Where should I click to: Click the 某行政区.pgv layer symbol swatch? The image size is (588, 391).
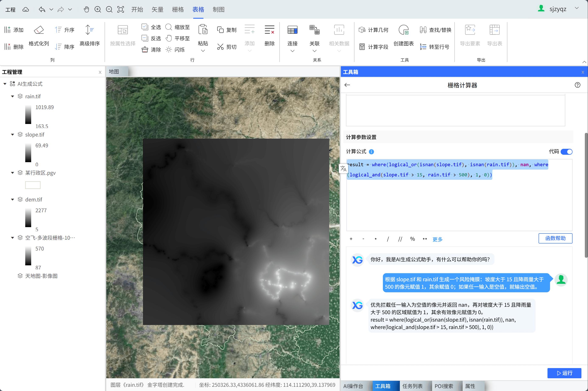tap(33, 185)
